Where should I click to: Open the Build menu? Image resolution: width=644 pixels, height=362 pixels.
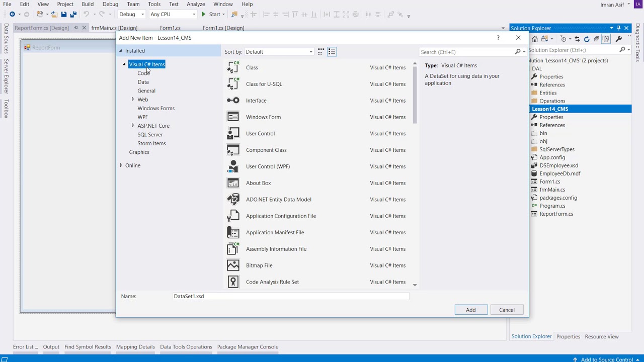point(88,4)
